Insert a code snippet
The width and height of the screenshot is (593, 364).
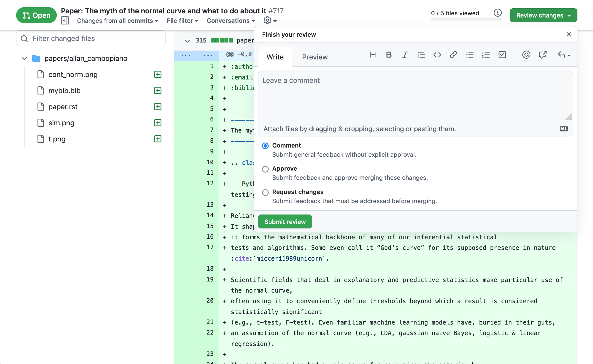point(437,55)
